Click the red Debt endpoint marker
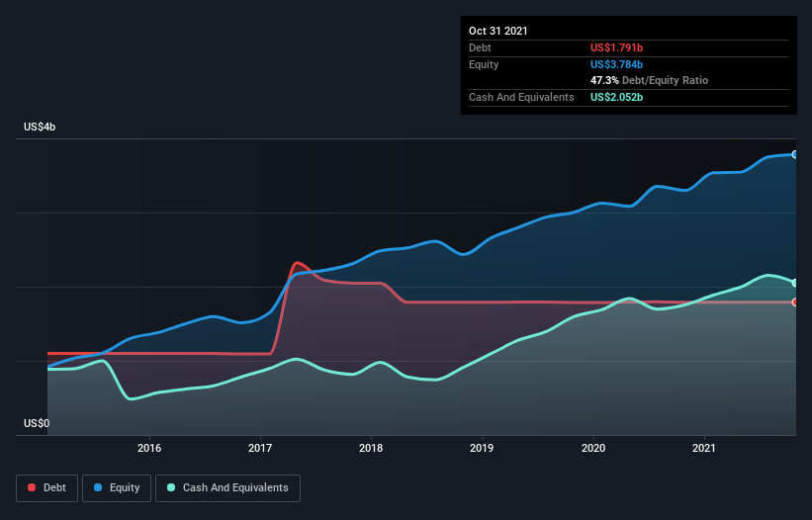 pos(795,303)
